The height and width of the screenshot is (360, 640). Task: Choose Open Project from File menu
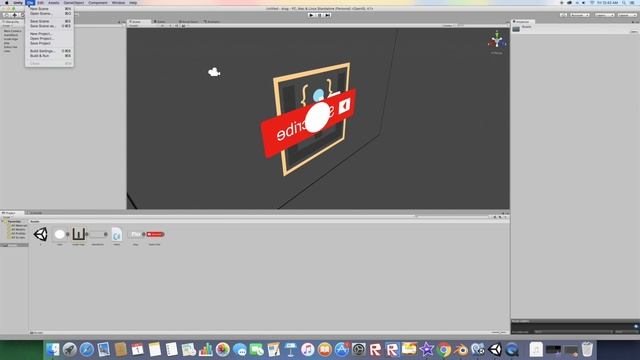coord(50,38)
